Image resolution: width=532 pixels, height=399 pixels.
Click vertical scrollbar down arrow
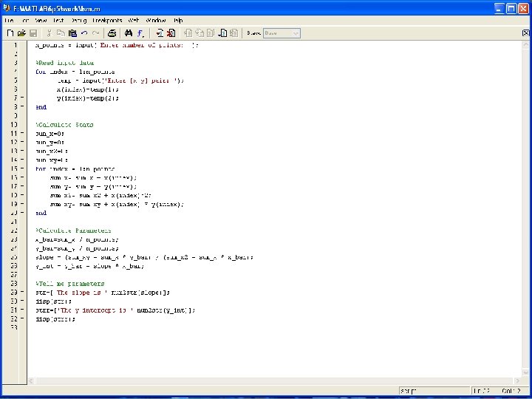tap(526, 374)
